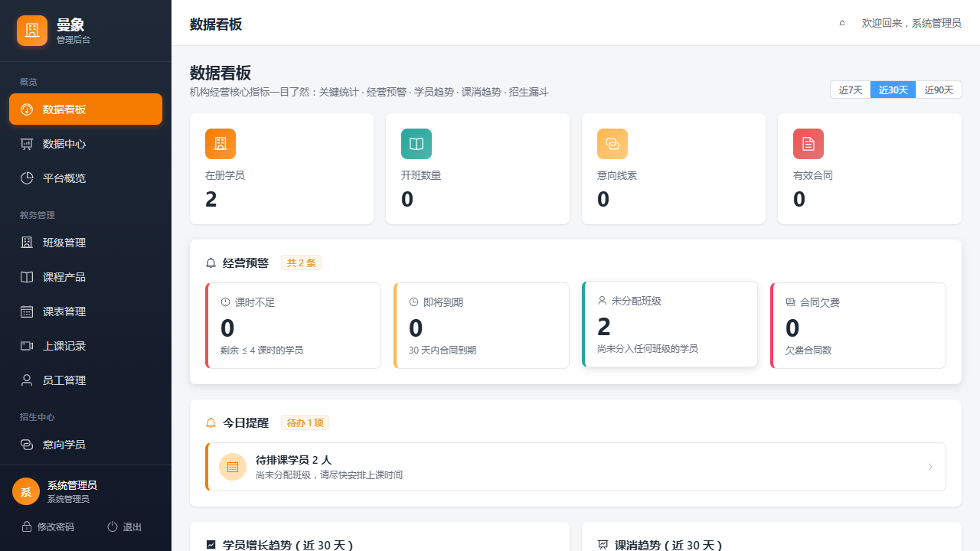Click the 班级管理 building icon
The width and height of the screenshot is (980, 551).
[x=27, y=243]
